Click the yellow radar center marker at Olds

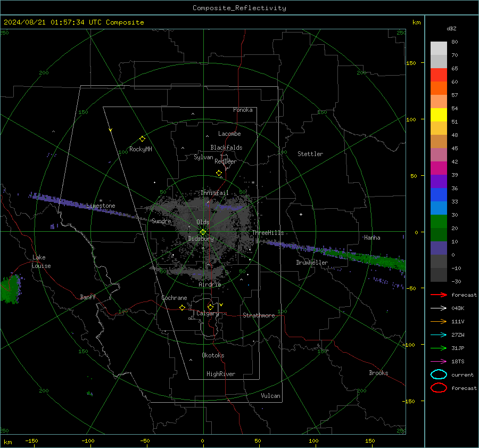(203, 232)
